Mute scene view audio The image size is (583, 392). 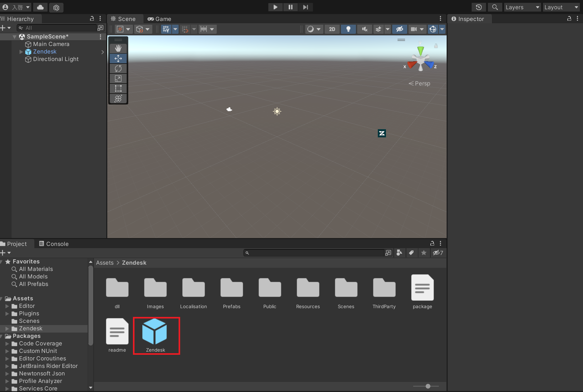(364, 29)
